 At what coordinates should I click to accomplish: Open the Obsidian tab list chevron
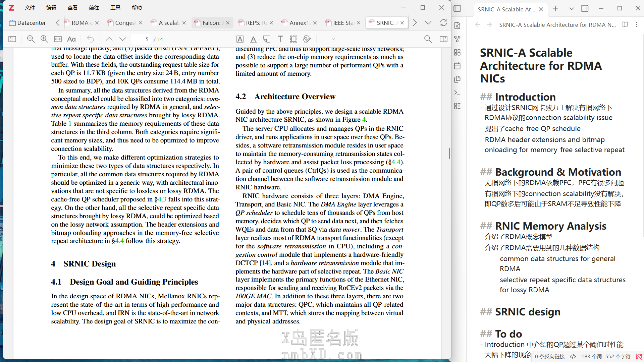tap(572, 9)
